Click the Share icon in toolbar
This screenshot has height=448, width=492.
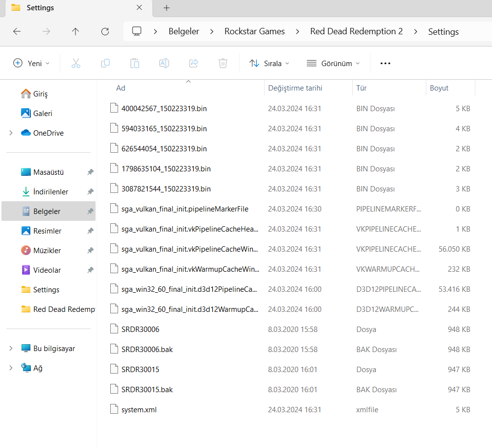point(194,63)
